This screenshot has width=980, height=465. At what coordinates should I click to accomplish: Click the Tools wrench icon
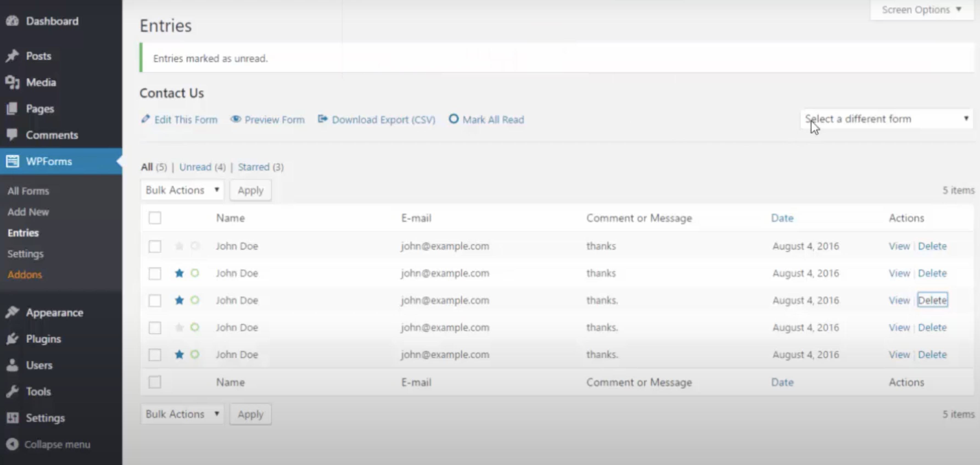pos(12,391)
